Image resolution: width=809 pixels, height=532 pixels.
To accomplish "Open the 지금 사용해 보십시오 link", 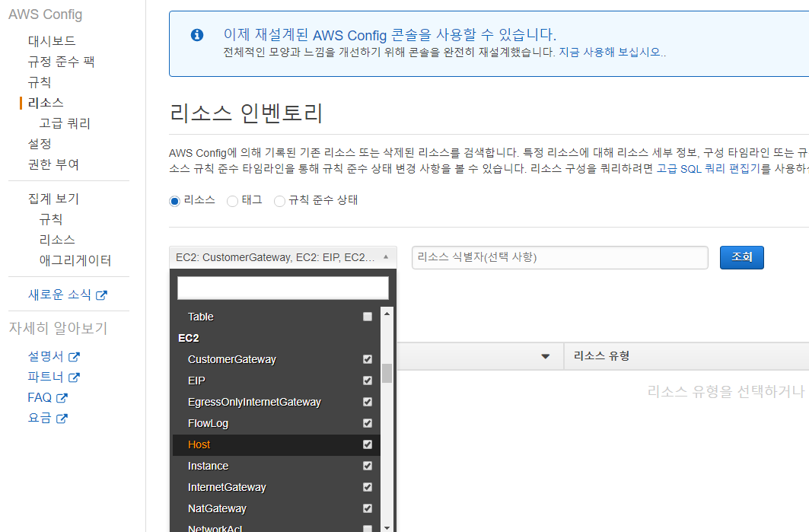I will click(611, 52).
